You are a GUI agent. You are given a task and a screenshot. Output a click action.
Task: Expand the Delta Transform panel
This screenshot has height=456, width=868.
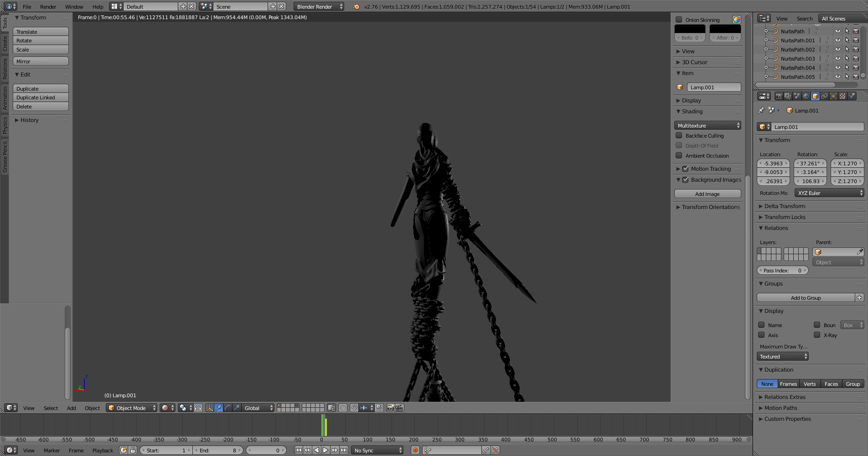coord(784,206)
